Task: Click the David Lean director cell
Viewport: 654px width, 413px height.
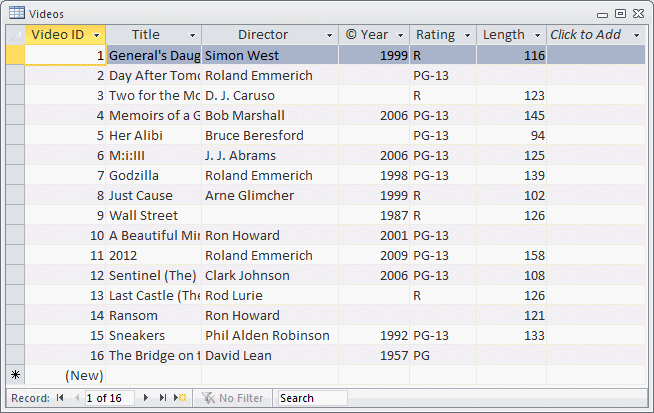Action: point(270,355)
